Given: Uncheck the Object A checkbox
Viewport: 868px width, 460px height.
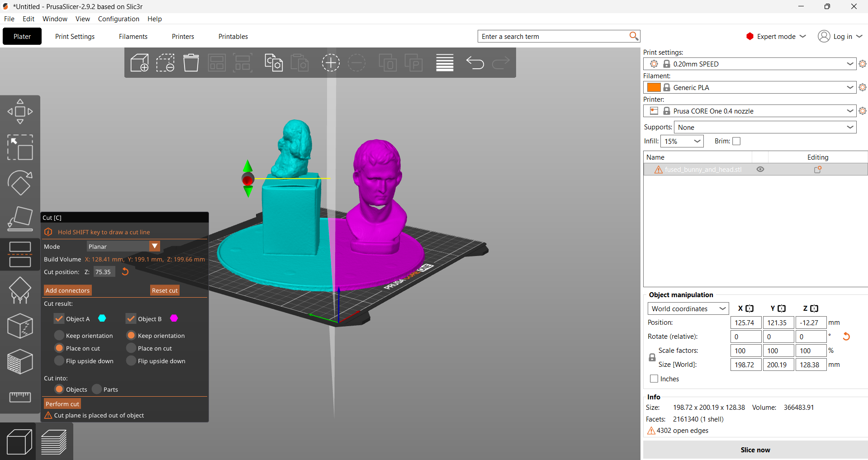Looking at the screenshot, I should [59, 319].
